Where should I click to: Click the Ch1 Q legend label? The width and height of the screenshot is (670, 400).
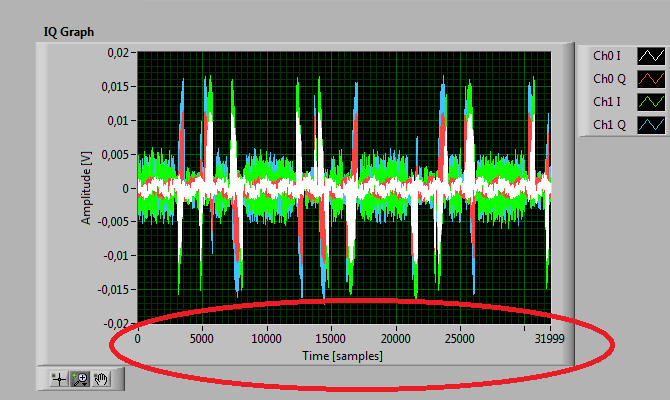609,125
